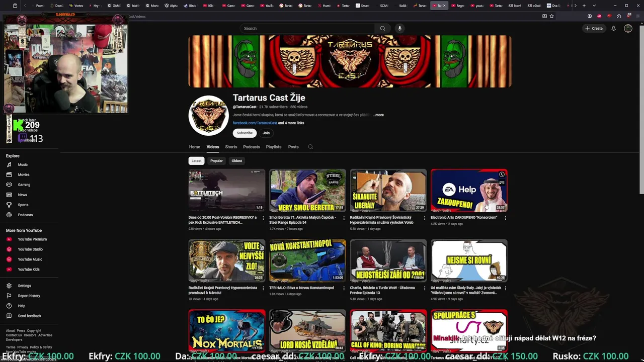Open more options for Radikální Krajně Šovinistický video
The width and height of the screenshot is (644, 362).
pos(425,218)
